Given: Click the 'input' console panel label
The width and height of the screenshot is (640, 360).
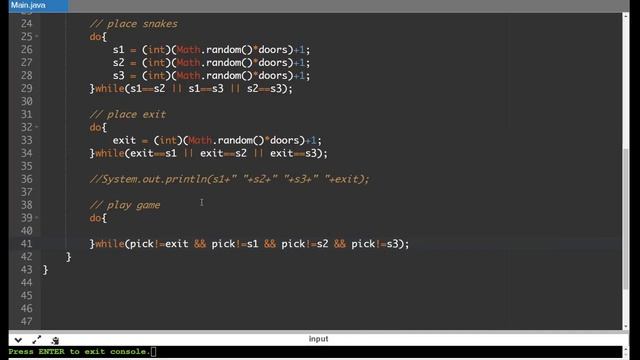Looking at the screenshot, I should pos(318,339).
